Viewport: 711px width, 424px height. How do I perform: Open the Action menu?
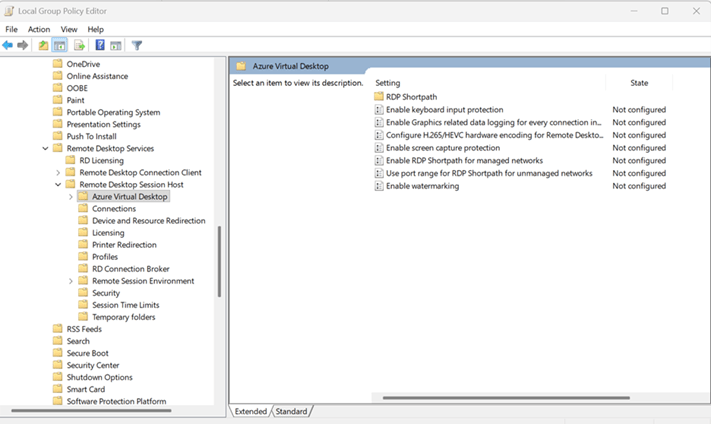39,29
